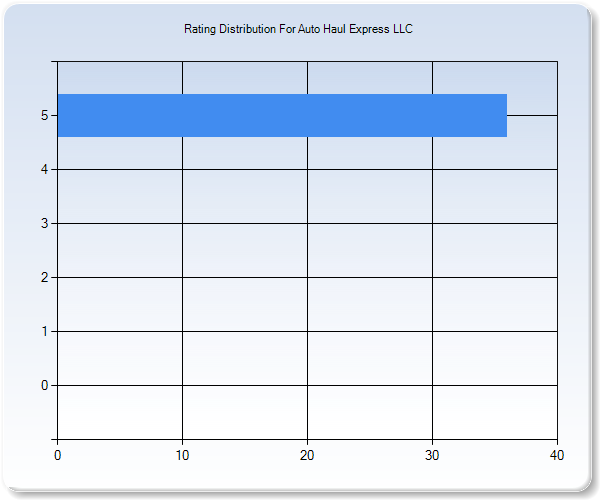Click the x-axis label 20
Screen dimensions: 600x500
coord(307,455)
